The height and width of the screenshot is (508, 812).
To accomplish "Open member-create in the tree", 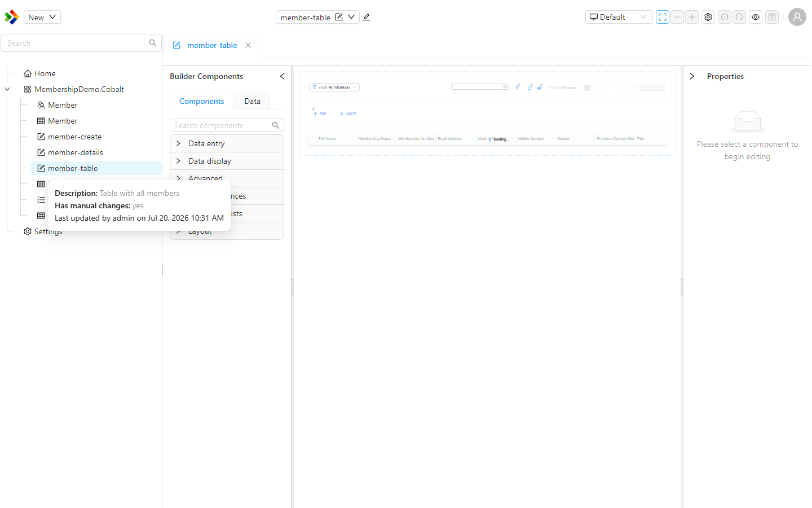I will point(74,137).
